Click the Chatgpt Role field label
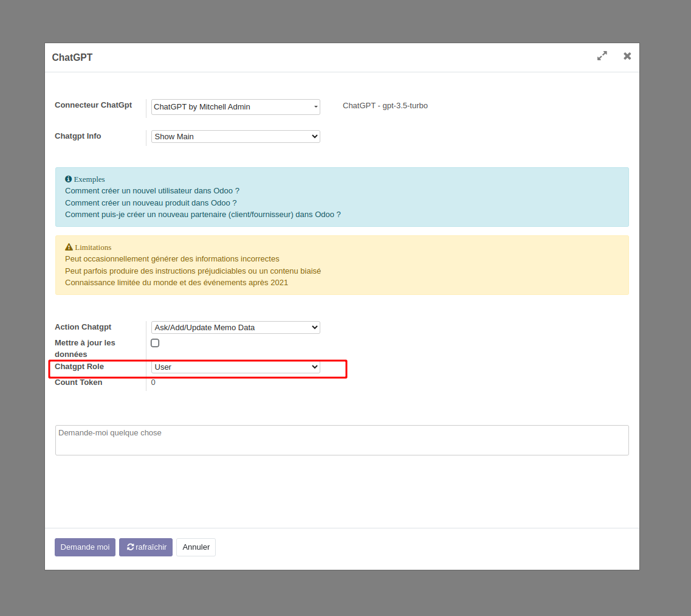Image resolution: width=691 pixels, height=616 pixels. pos(80,367)
